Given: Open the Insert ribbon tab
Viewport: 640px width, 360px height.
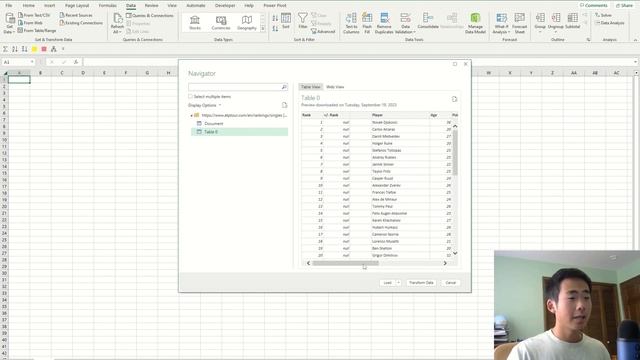Looking at the screenshot, I should click(49, 6).
